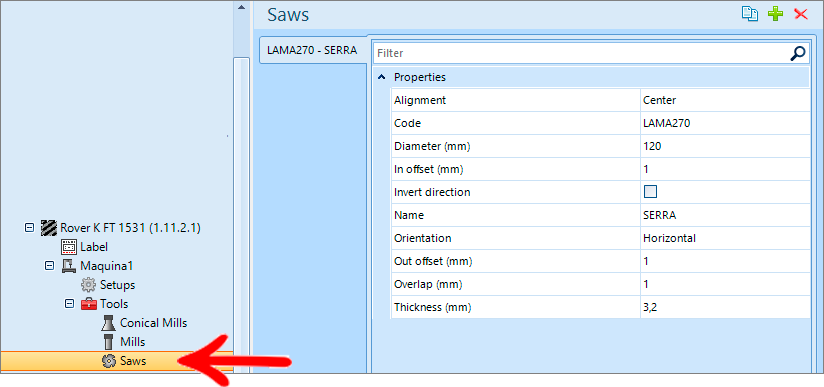Collapse the Properties section
824x387 pixels.
pos(382,77)
